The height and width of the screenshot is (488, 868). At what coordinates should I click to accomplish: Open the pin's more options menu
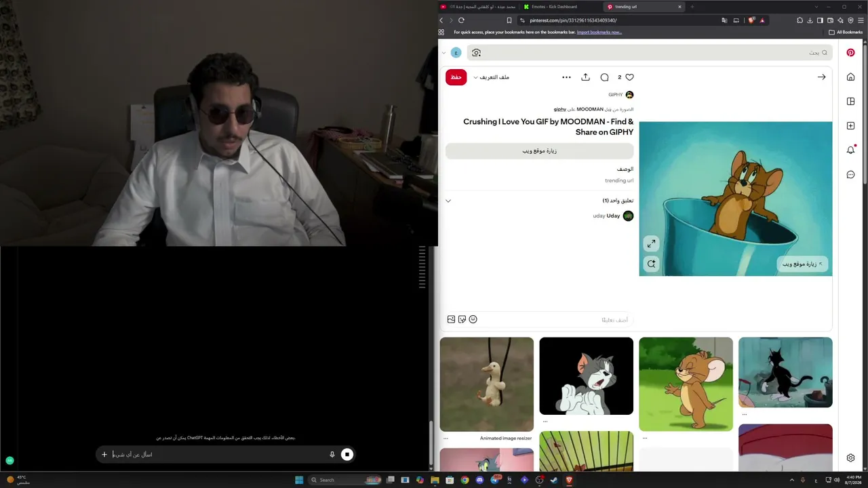pyautogui.click(x=566, y=77)
